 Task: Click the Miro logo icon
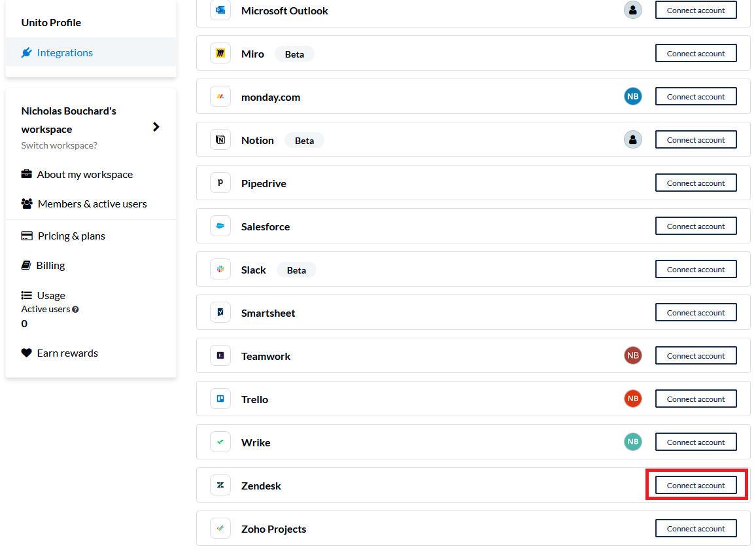[220, 53]
